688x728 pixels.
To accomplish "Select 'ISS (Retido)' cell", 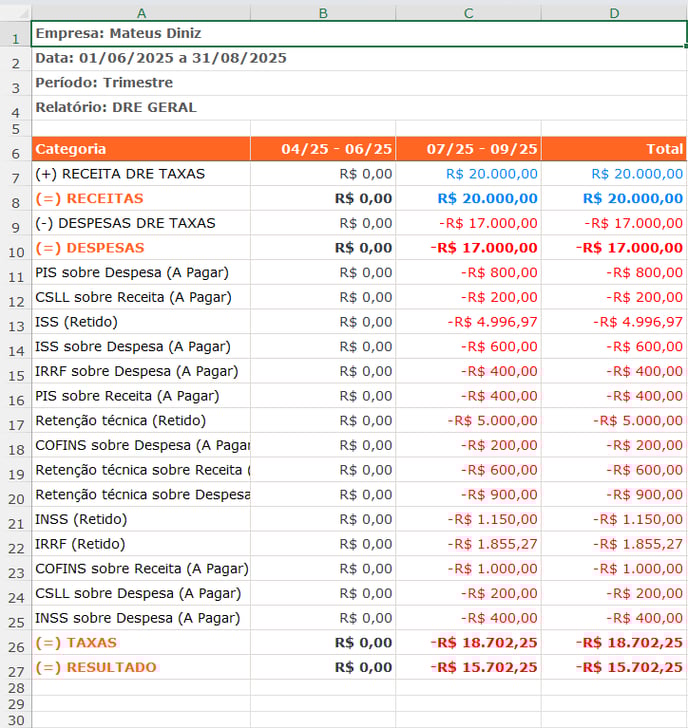I will click(141, 322).
